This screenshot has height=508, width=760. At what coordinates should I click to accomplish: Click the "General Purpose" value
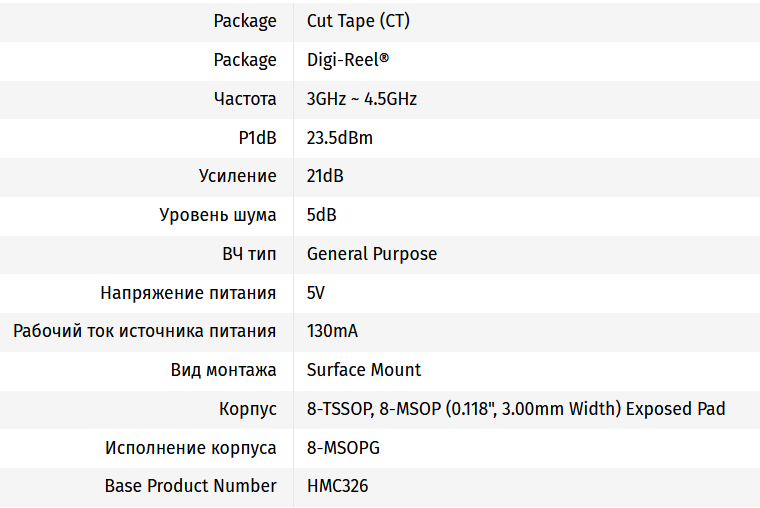point(371,254)
